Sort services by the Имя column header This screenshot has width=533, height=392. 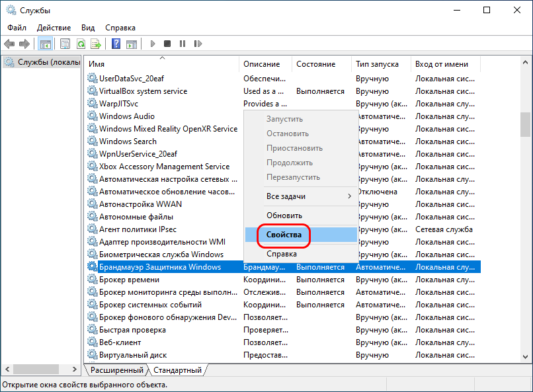[x=163, y=64]
